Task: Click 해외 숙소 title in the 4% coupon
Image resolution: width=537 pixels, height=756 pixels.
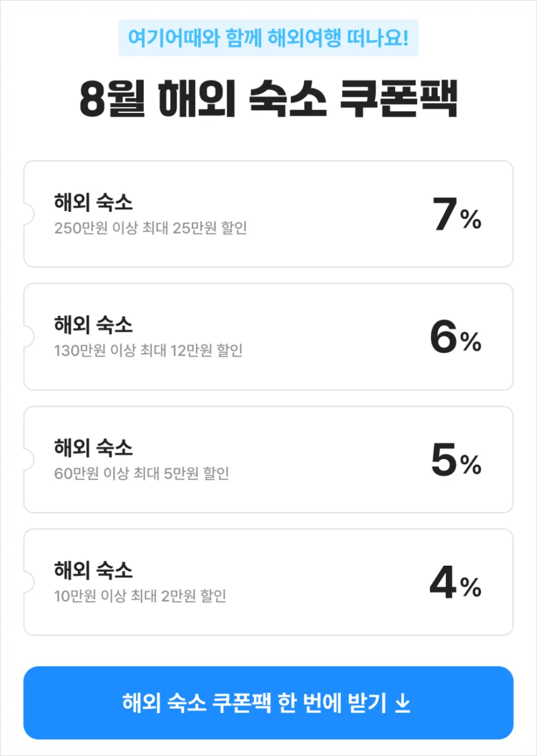Action: click(x=93, y=570)
